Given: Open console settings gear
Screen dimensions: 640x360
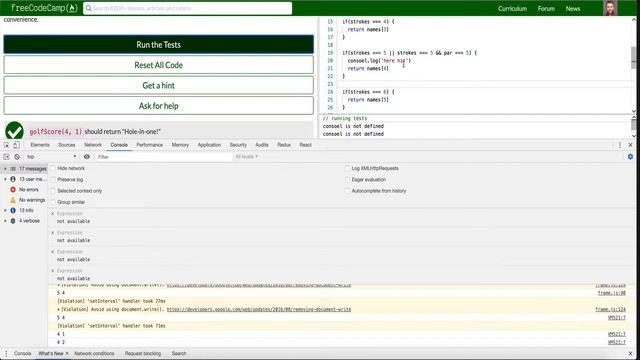Looking at the screenshot, I should click(630, 157).
